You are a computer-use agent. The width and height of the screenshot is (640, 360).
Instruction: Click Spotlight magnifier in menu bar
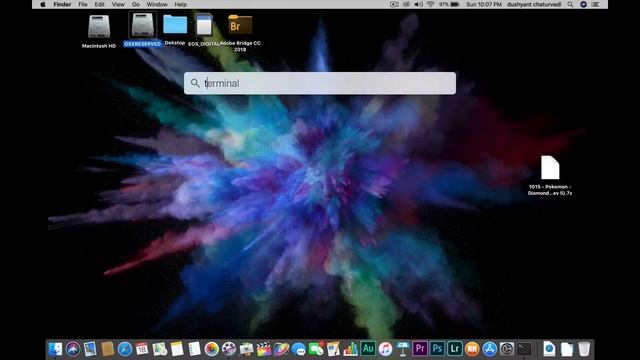point(570,4)
